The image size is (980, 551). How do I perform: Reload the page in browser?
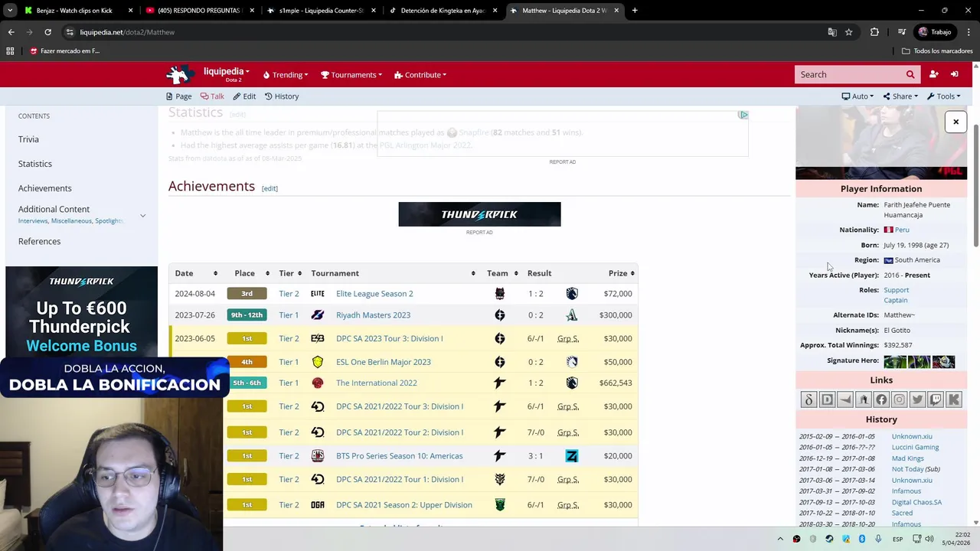[47, 32]
